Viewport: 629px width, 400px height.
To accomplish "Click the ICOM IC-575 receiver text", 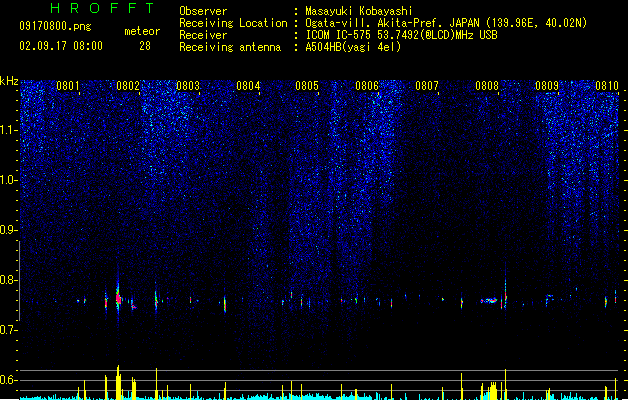I will (x=402, y=35).
